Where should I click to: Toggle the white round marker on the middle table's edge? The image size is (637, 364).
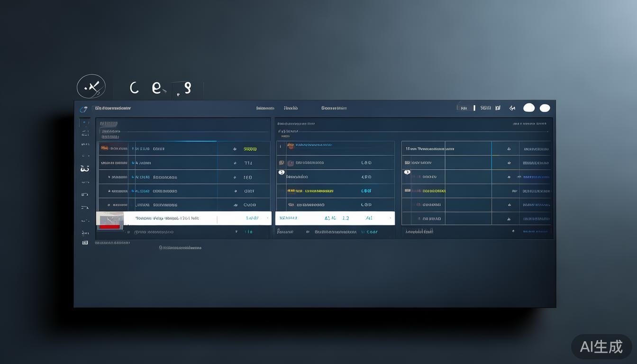tap(281, 173)
